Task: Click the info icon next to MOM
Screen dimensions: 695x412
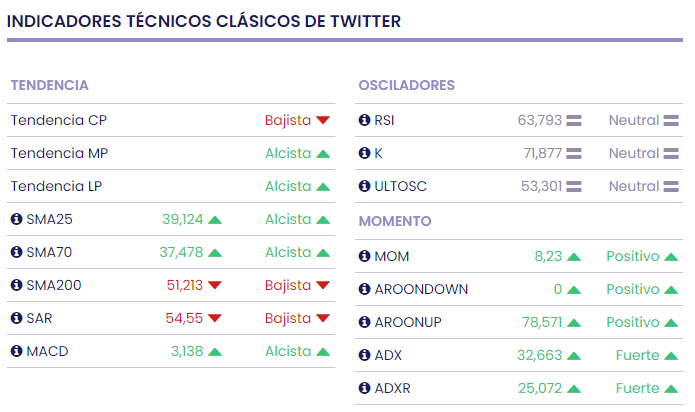Action: coord(364,256)
